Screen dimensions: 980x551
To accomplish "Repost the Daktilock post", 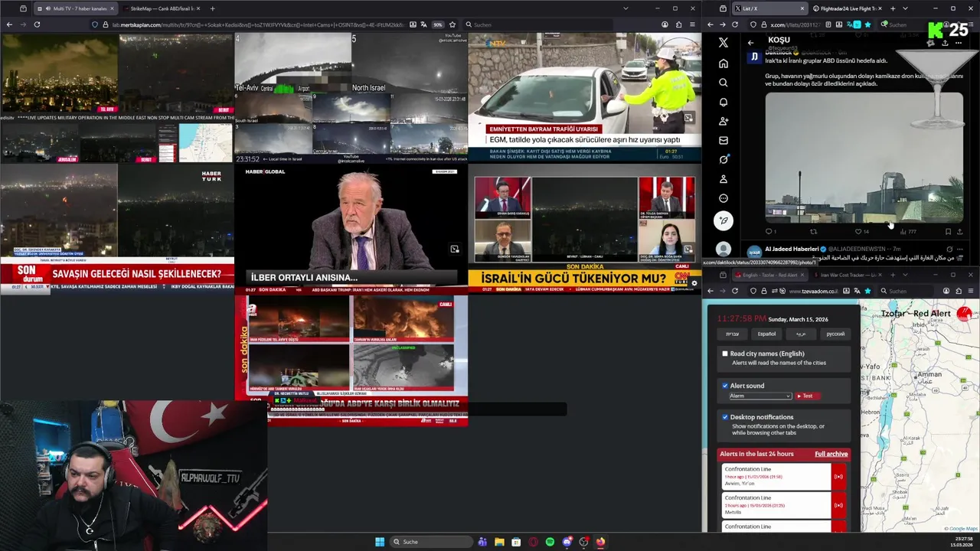I will [x=814, y=231].
